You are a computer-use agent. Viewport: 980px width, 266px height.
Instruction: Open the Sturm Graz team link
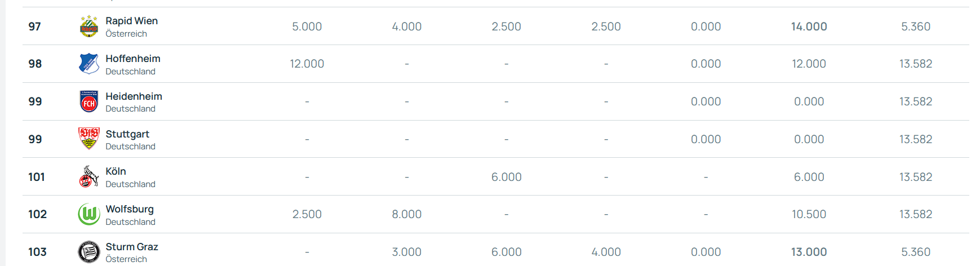click(x=132, y=247)
